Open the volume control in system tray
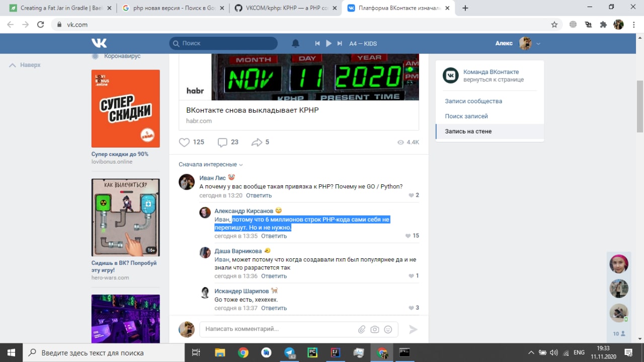The height and width of the screenshot is (362, 644). click(x=554, y=352)
